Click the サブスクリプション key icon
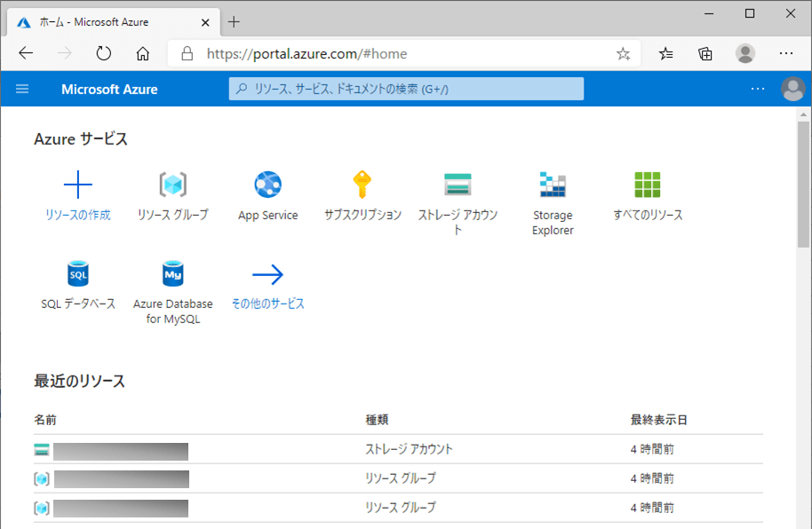 [362, 185]
